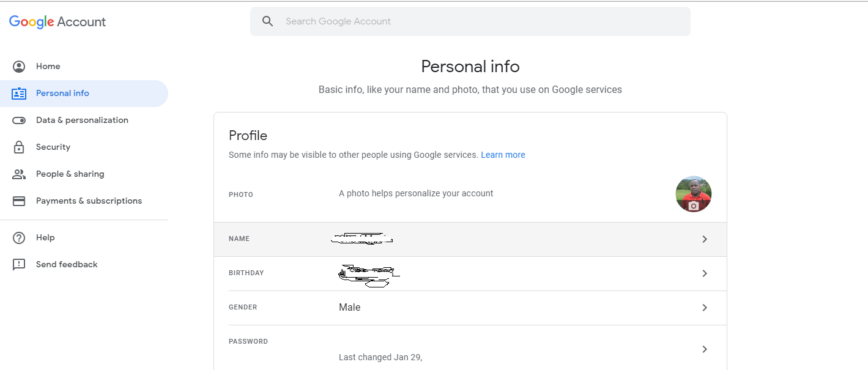Click the People & sharing icon
Screen dimensions: 868x370
click(19, 174)
